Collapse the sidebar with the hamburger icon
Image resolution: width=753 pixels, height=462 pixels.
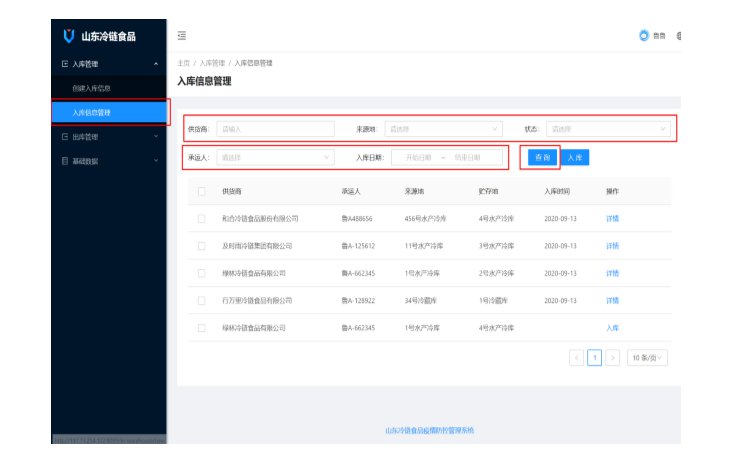coord(182,36)
